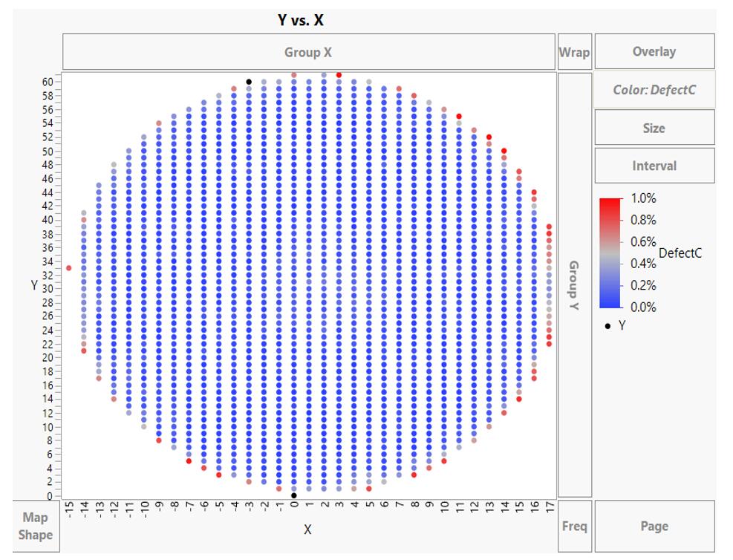The height and width of the screenshot is (560, 733).
Task: Click the Y-axis tick label '30'
Action: tap(48, 289)
